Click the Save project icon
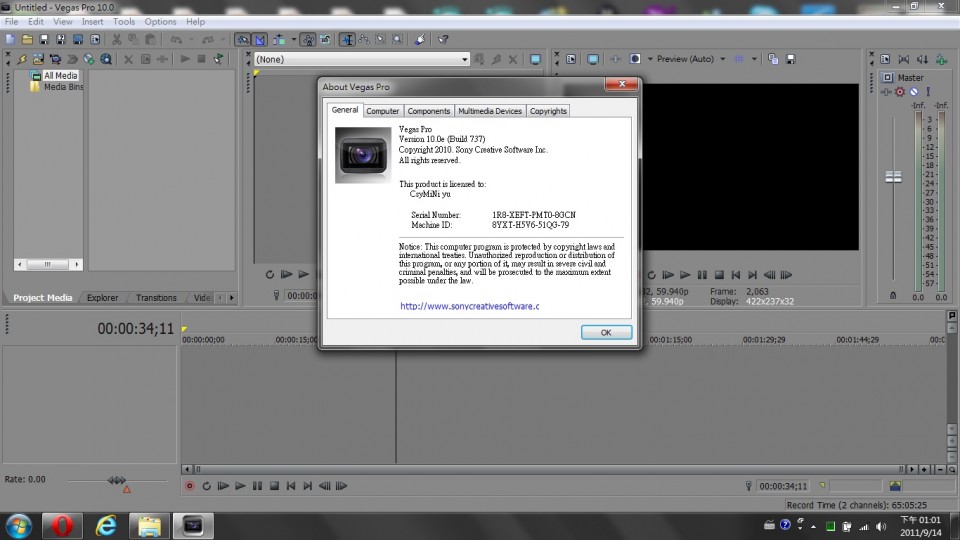 [x=45, y=40]
